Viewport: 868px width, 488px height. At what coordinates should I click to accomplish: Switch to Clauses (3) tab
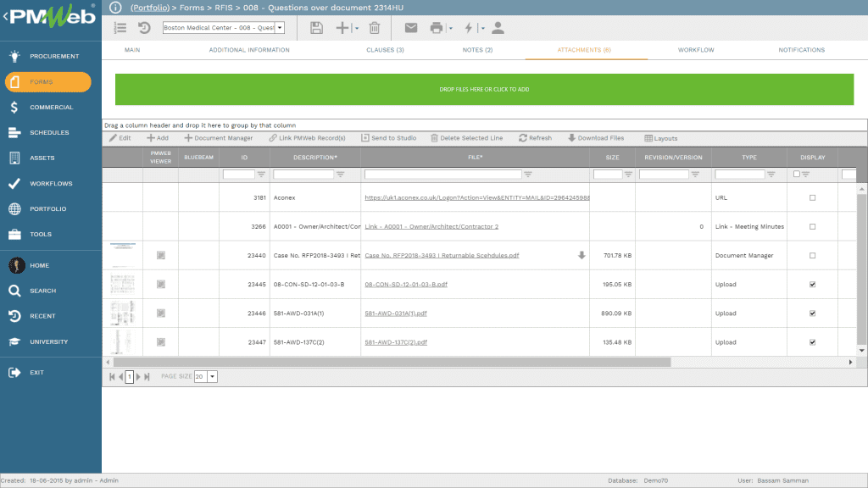386,50
